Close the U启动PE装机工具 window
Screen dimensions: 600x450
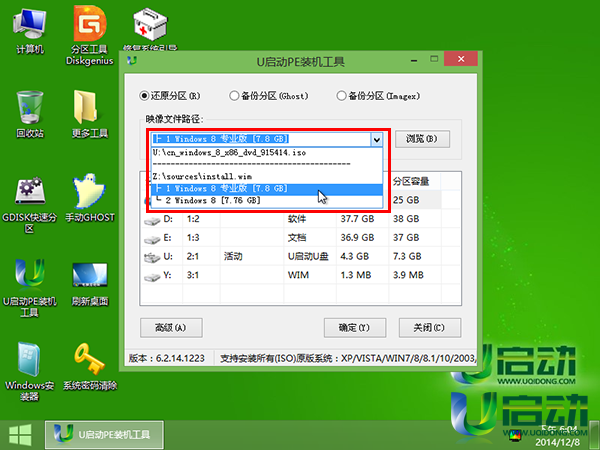(x=461, y=59)
